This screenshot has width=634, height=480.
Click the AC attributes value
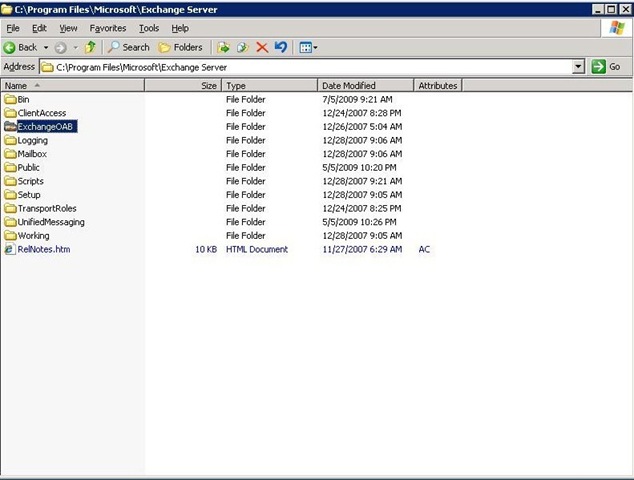point(424,250)
